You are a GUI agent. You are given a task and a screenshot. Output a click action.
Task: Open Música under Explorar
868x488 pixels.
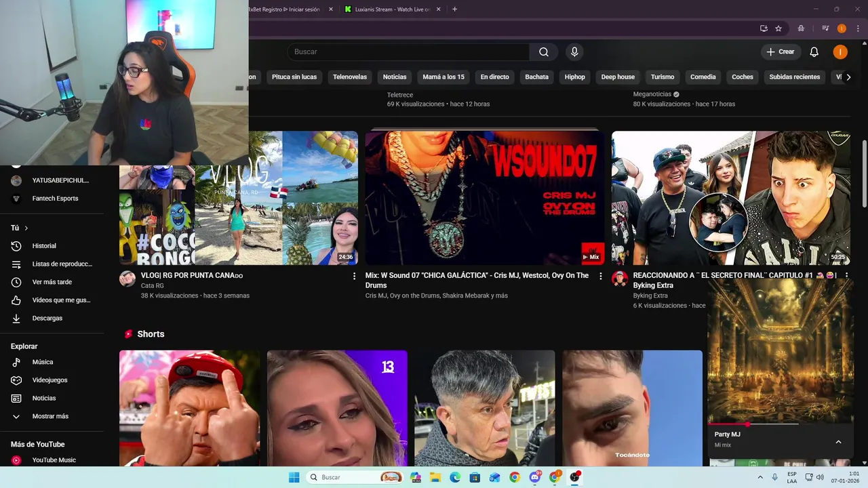[52, 362]
